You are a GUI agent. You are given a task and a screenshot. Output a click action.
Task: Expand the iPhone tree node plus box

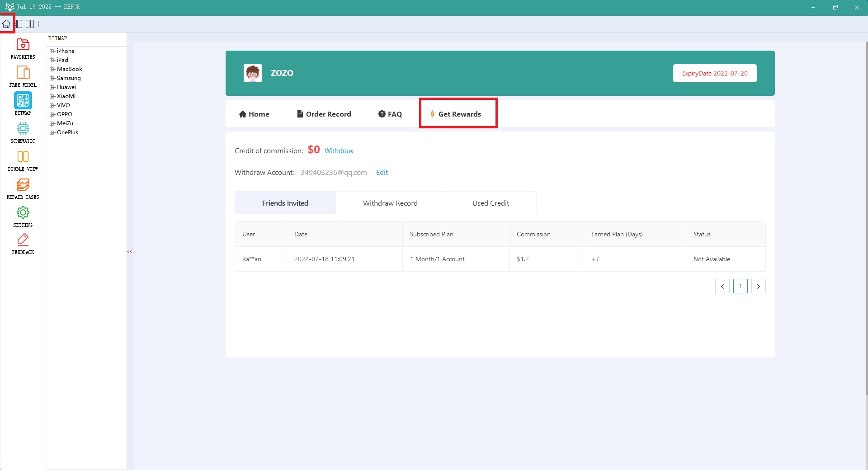point(52,51)
